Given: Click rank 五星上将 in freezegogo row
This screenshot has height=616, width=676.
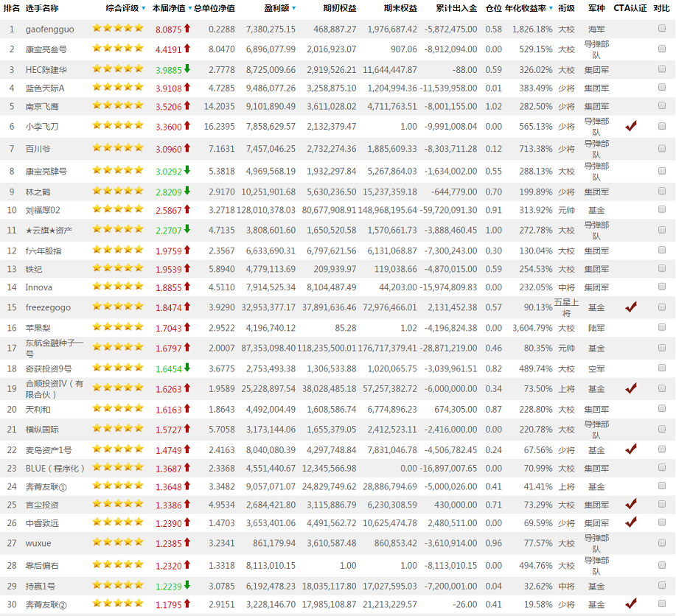Looking at the screenshot, I should [x=566, y=307].
